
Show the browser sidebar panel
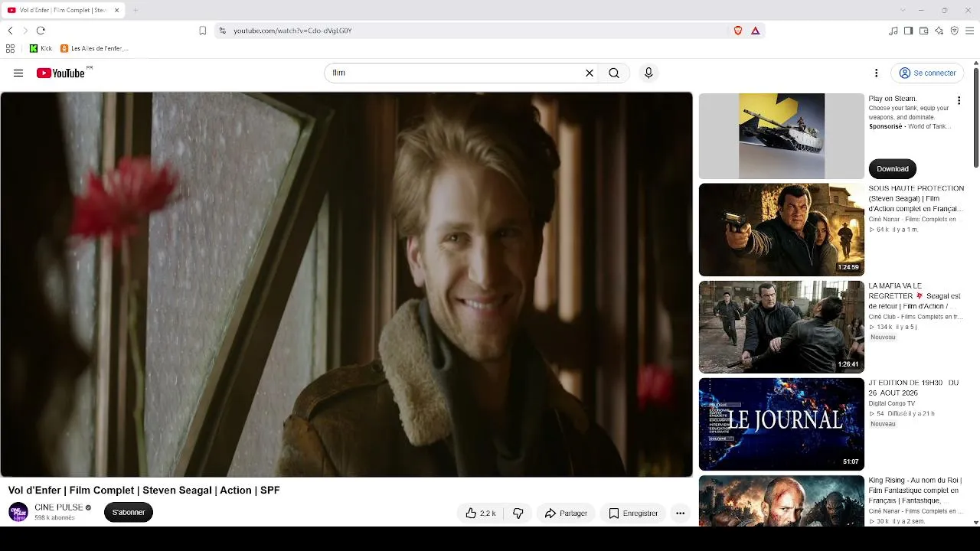(x=908, y=31)
